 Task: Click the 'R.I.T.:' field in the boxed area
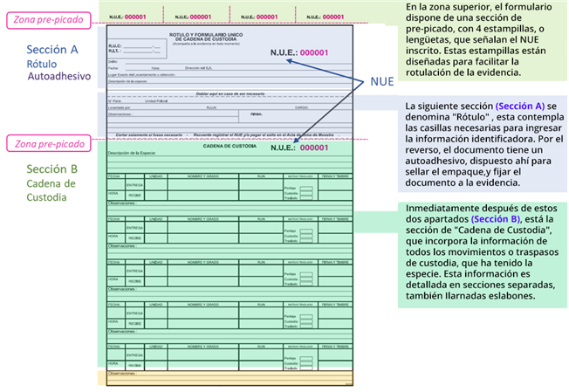(x=134, y=52)
